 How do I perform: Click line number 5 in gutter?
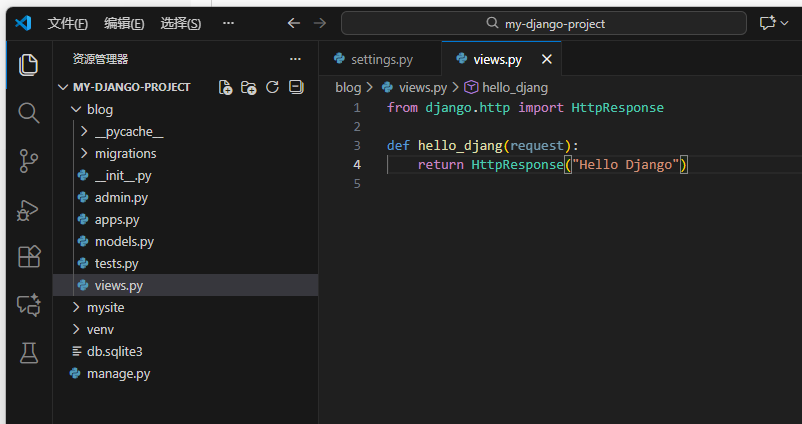pyautogui.click(x=357, y=184)
